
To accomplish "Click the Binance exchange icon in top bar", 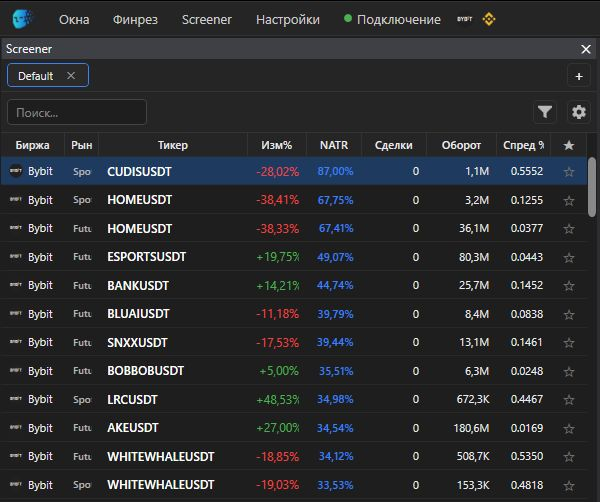I will pos(489,19).
